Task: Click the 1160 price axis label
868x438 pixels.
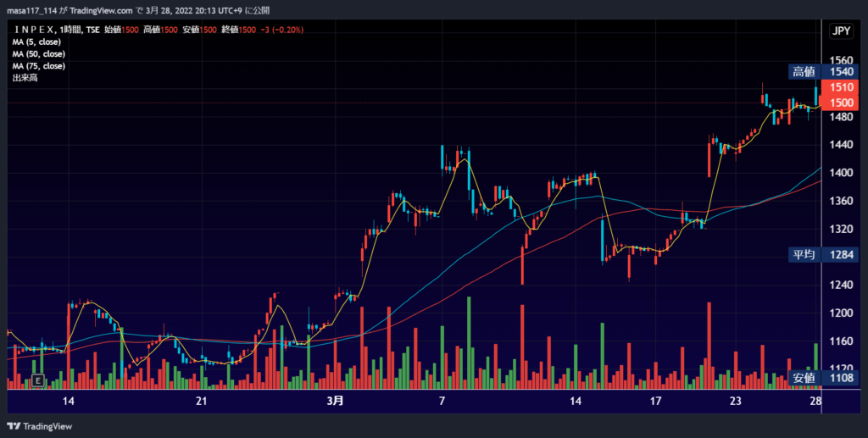Action: [x=841, y=341]
